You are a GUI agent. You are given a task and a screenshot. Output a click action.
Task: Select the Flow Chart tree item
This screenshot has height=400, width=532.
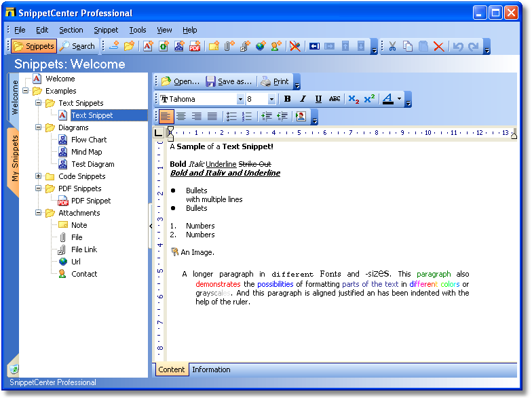[x=89, y=140]
